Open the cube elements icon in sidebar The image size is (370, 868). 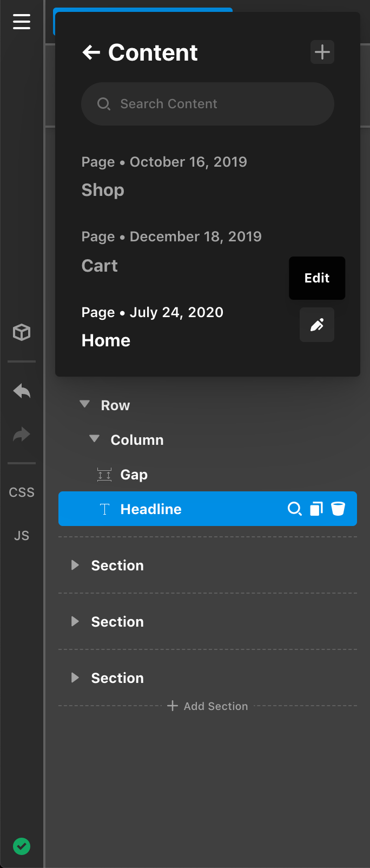click(22, 332)
